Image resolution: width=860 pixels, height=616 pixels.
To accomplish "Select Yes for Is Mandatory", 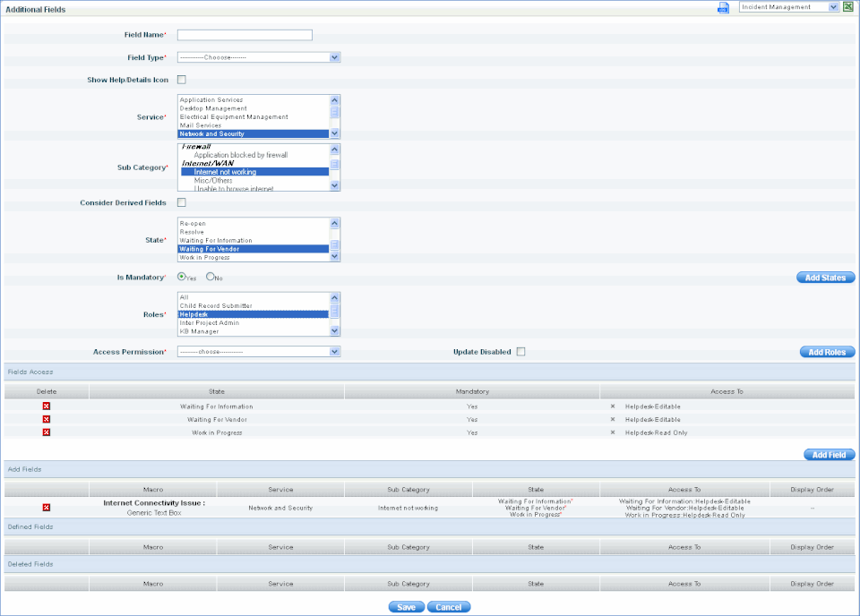I will [x=182, y=277].
